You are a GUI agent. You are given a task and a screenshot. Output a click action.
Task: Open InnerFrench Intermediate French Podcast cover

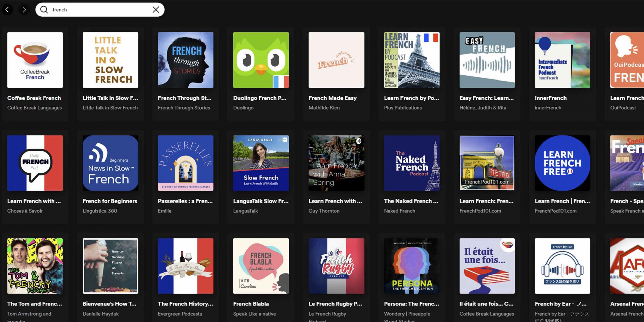coord(562,60)
